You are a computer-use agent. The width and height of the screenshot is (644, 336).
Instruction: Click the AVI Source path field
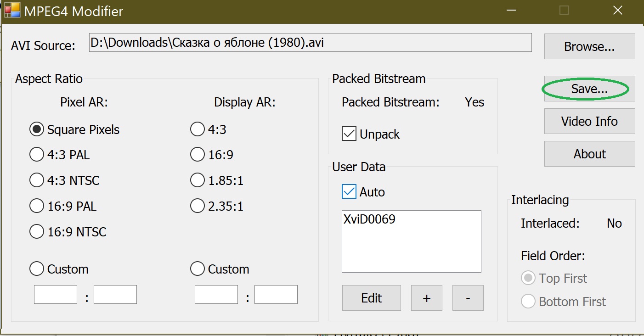(x=310, y=43)
